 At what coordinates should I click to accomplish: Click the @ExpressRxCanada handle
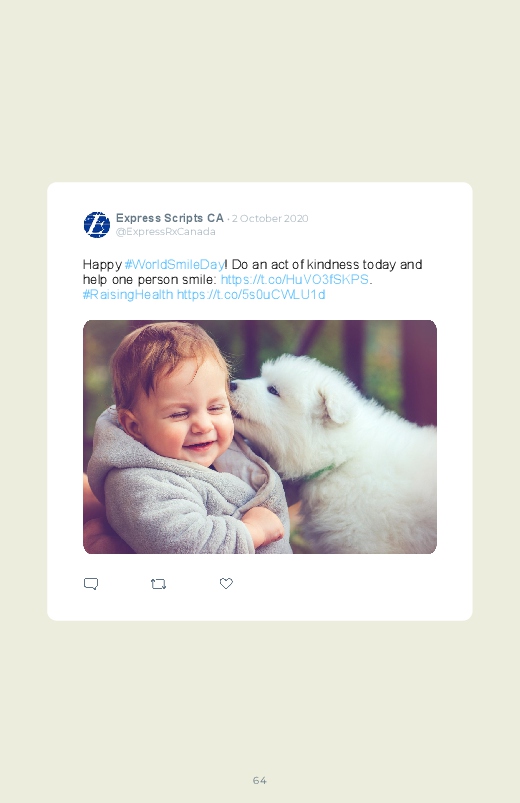coord(165,231)
